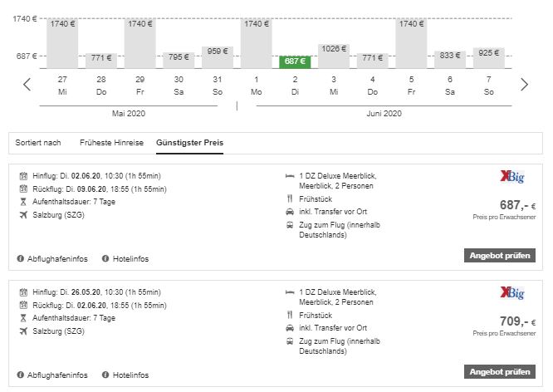Screen dimensions: 553x392
Task: Open Abflughafeninfos link in second offer
Action: (57, 375)
